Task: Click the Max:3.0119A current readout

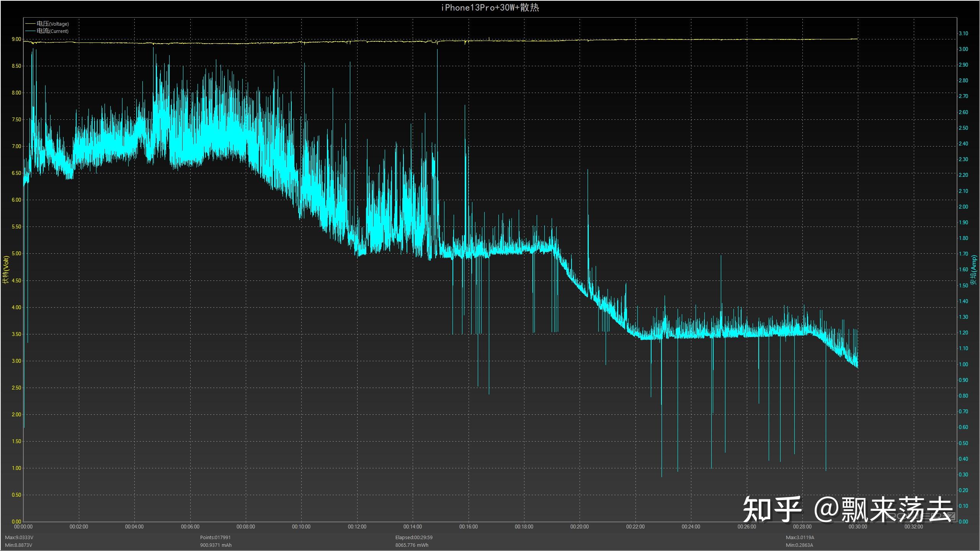Action: point(800,537)
